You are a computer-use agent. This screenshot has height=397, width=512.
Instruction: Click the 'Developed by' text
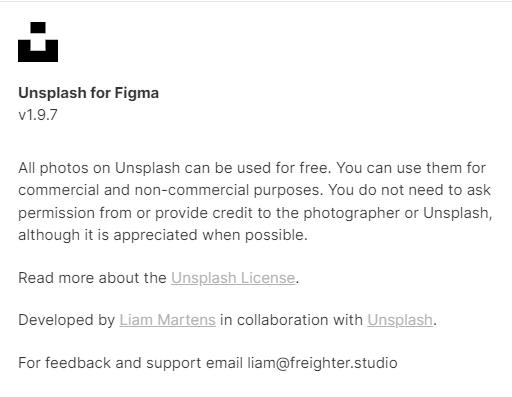coord(67,320)
